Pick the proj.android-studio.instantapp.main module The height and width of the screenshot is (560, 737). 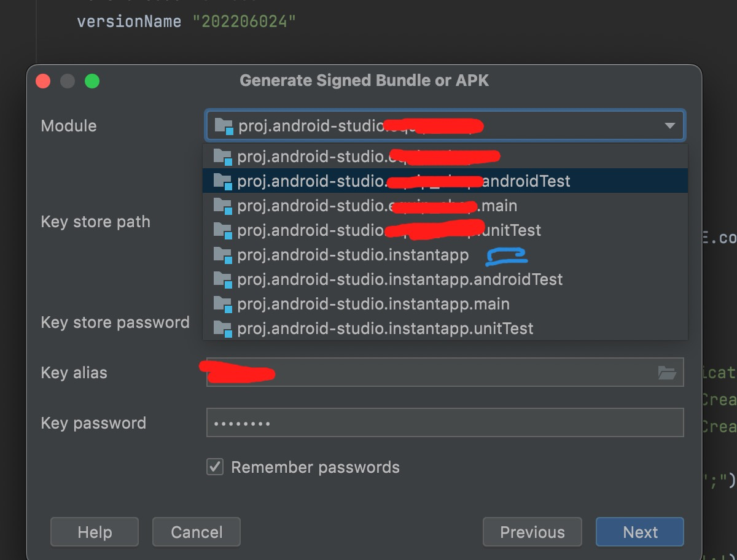click(x=373, y=304)
